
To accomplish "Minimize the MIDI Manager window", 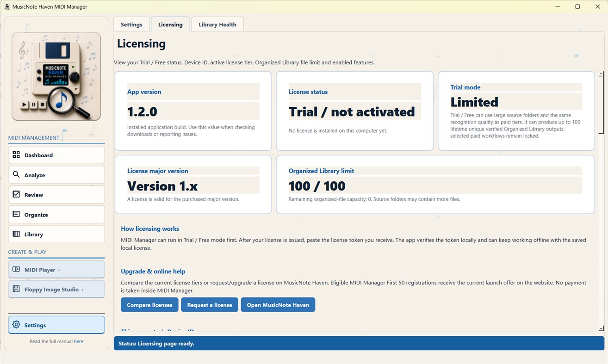I will 557,6.
